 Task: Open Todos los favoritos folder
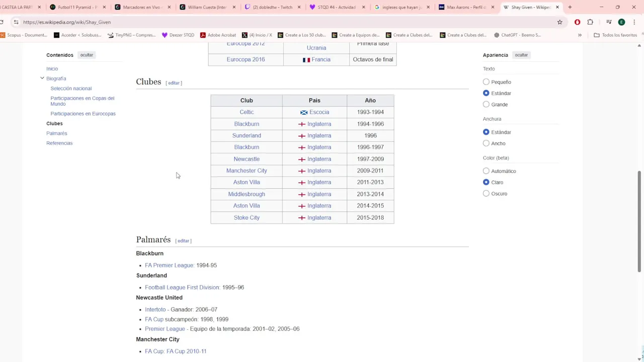pyautogui.click(x=615, y=35)
